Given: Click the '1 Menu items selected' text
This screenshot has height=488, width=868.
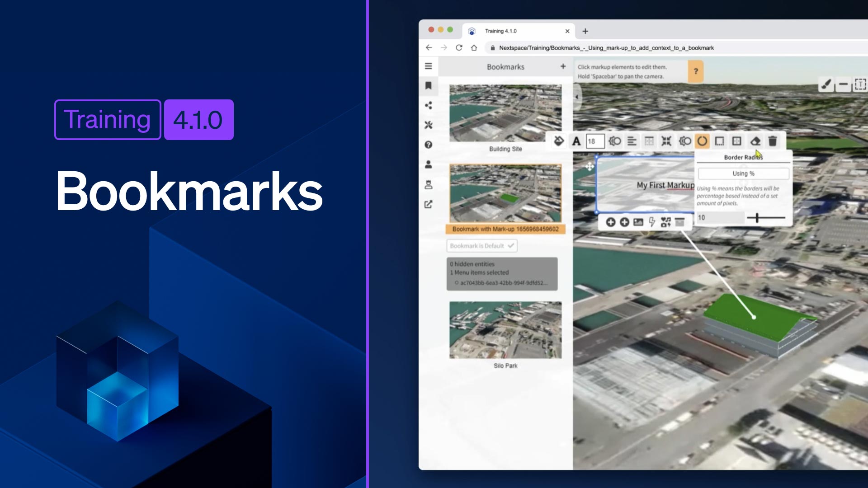Looking at the screenshot, I should [479, 272].
